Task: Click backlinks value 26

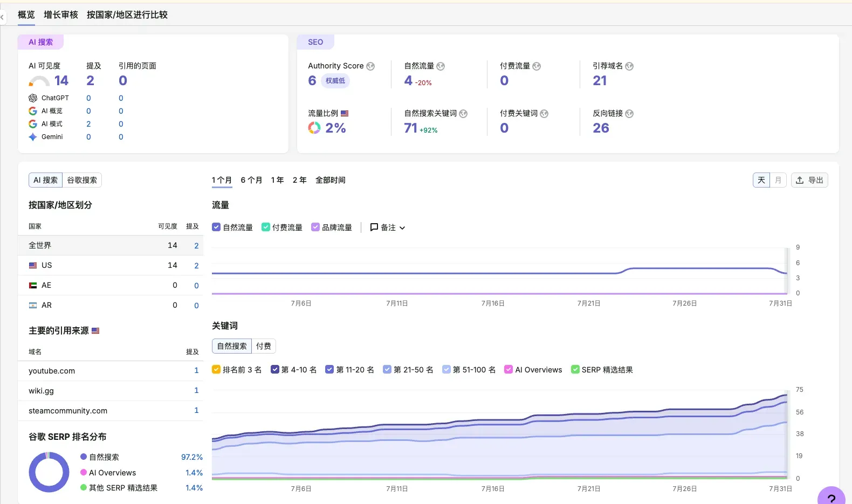Action: [x=601, y=128]
